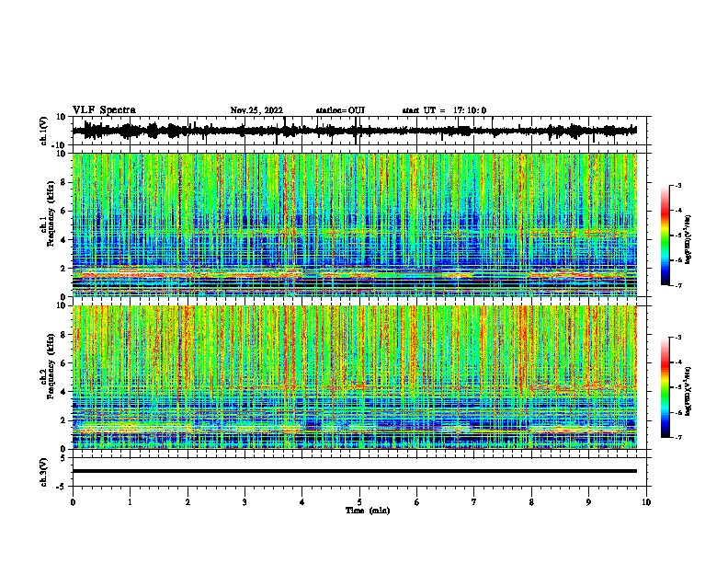
Task: Click the "start UT = 17:10:0" header text
Action: pyautogui.click(x=444, y=110)
